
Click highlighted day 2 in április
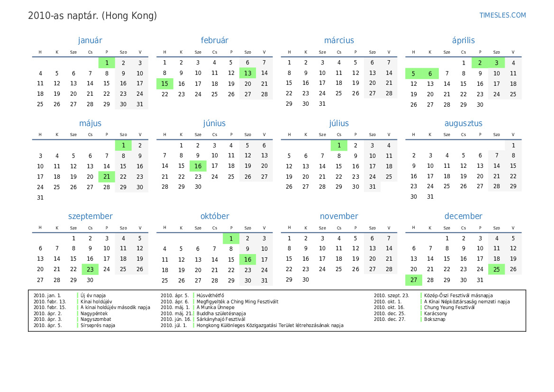click(480, 63)
